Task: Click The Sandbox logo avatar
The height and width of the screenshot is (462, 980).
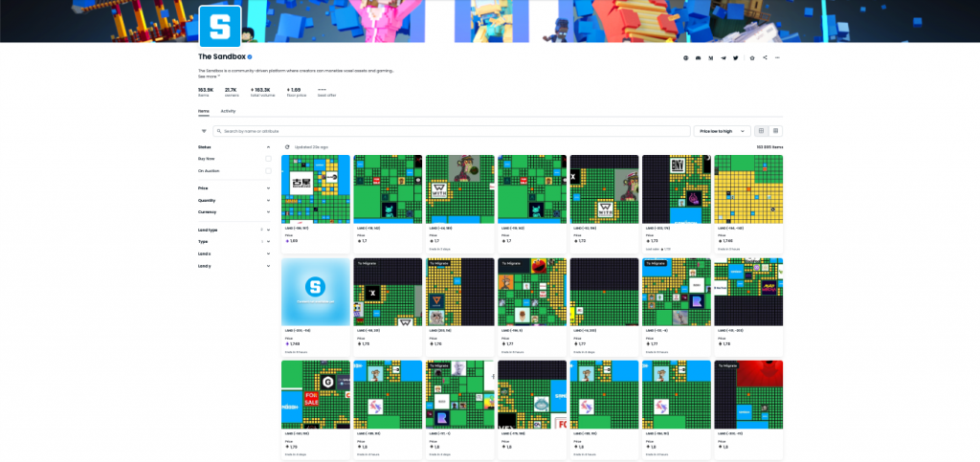Action: (220, 26)
